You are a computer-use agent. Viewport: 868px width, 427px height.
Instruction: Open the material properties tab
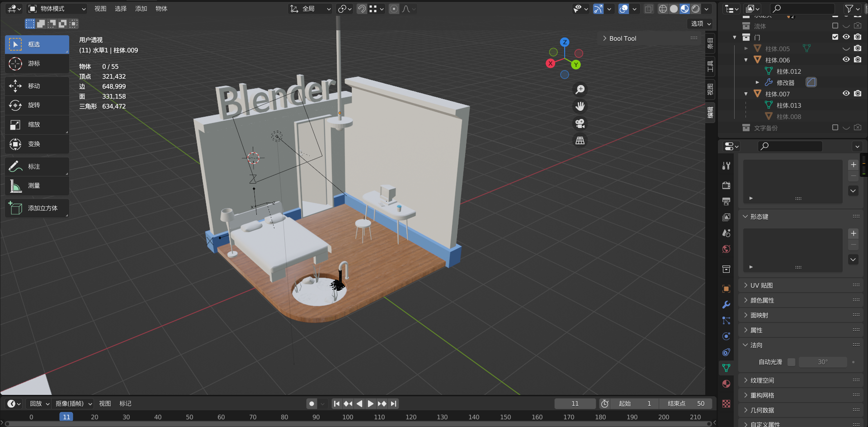tap(726, 384)
